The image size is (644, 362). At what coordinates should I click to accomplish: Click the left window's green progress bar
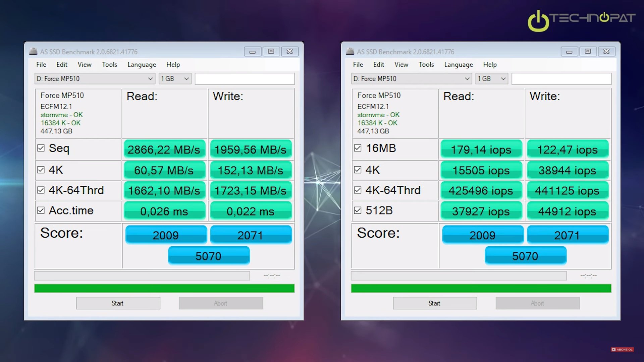click(x=164, y=288)
